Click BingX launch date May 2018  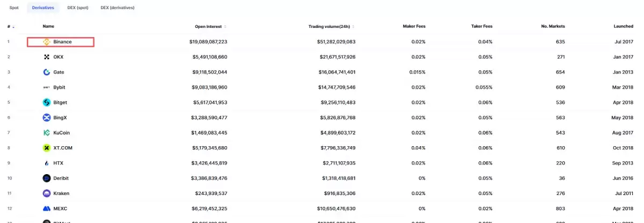click(623, 118)
